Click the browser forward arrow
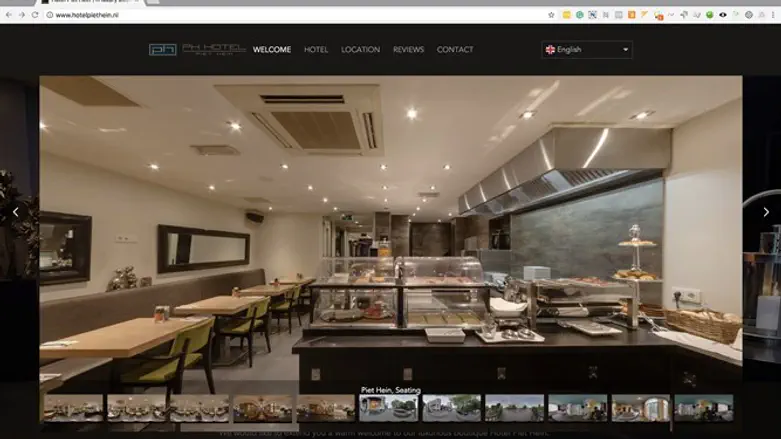Screen dimensions: 781x439 (22, 15)
